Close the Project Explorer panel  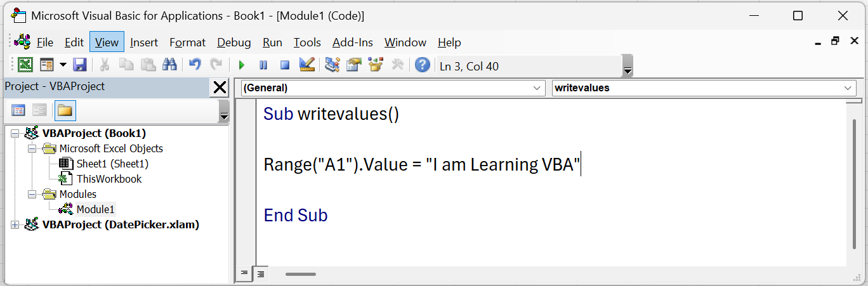pyautogui.click(x=220, y=87)
